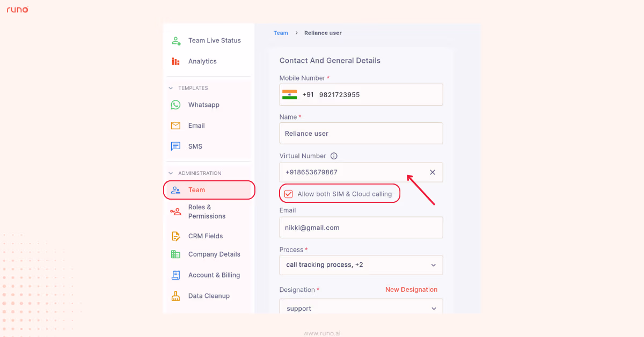Toggle Allow both SIM & Cloud calling
Viewport: 644px width, 337px height.
pyautogui.click(x=289, y=193)
